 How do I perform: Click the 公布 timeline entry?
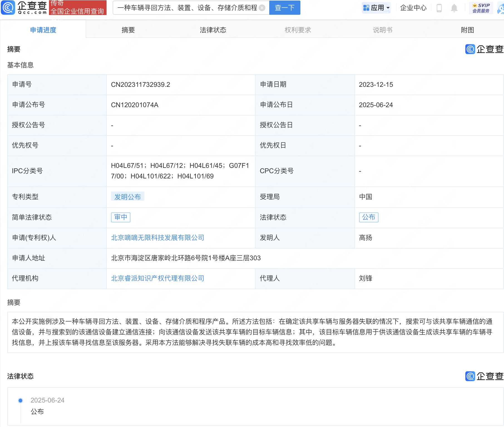(x=37, y=412)
